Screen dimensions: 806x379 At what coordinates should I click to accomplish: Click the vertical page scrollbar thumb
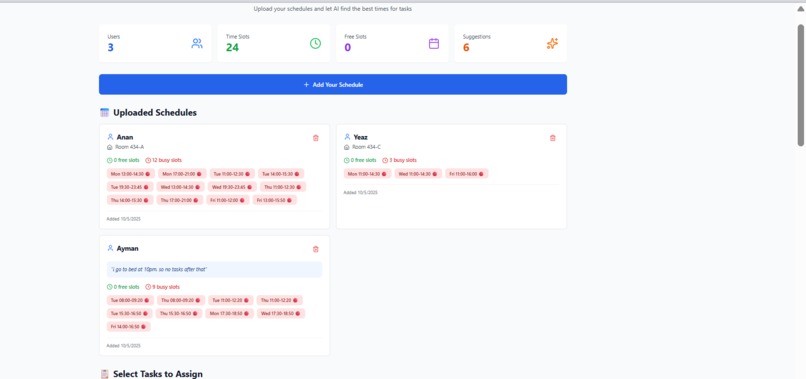[800, 85]
